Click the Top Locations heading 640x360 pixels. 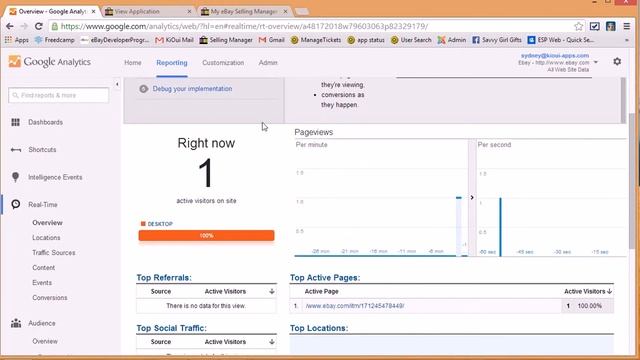point(319,328)
